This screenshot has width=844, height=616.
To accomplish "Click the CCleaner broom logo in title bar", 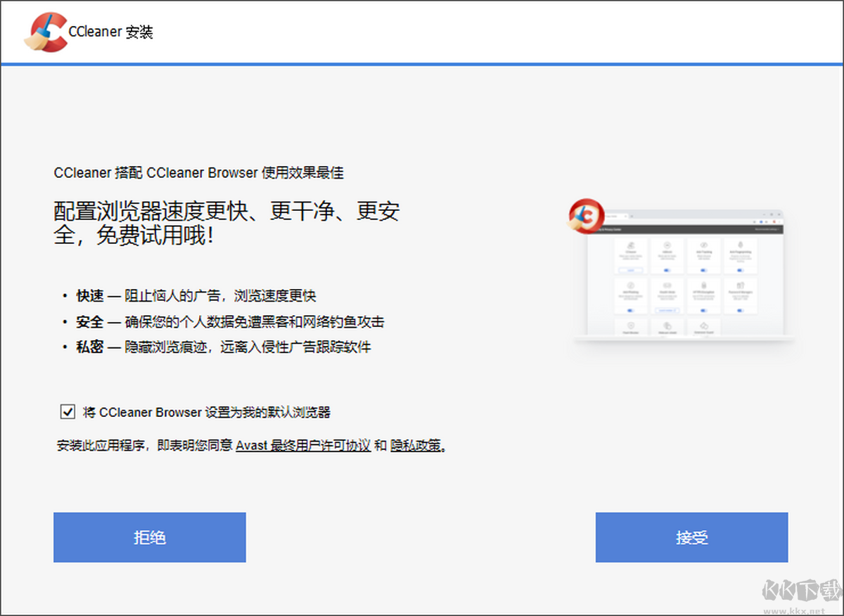I will pyautogui.click(x=46, y=32).
